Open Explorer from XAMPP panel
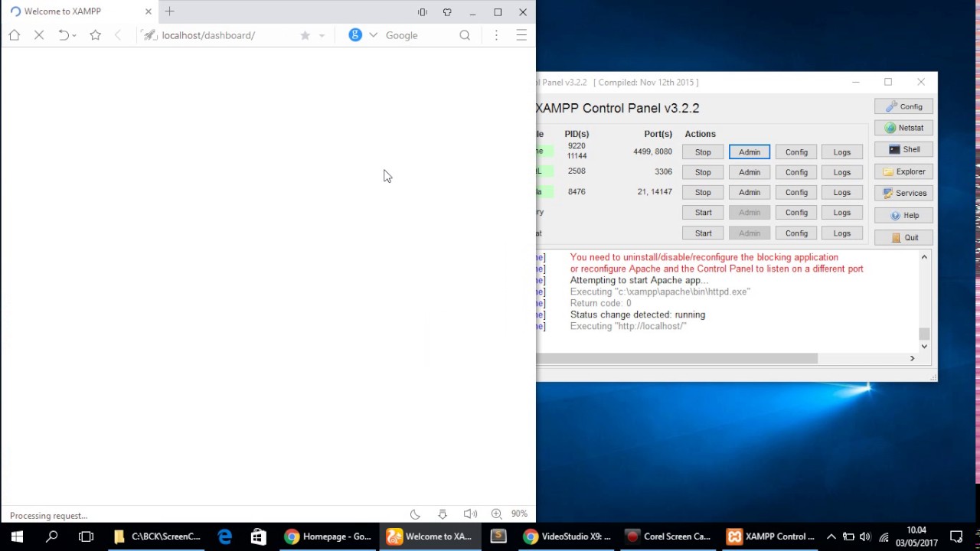Viewport: 980px width, 551px height. (903, 171)
